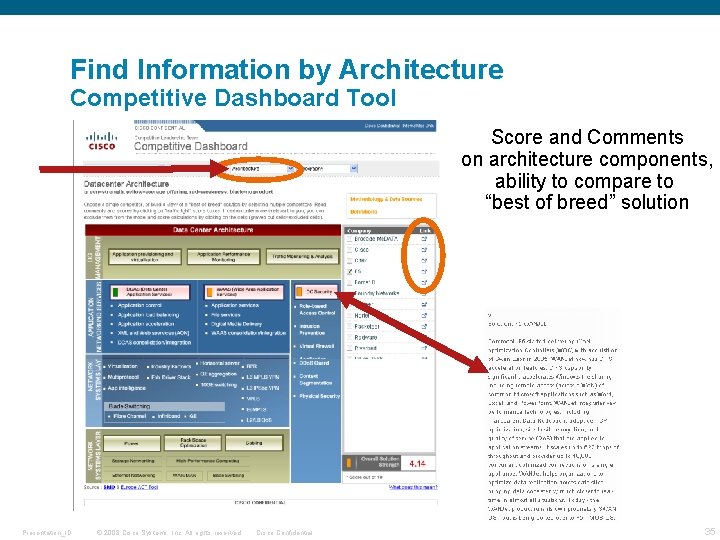The width and height of the screenshot is (720, 540).
Task: Tick the Brocade McDATA company checkbox
Action: tap(349, 239)
